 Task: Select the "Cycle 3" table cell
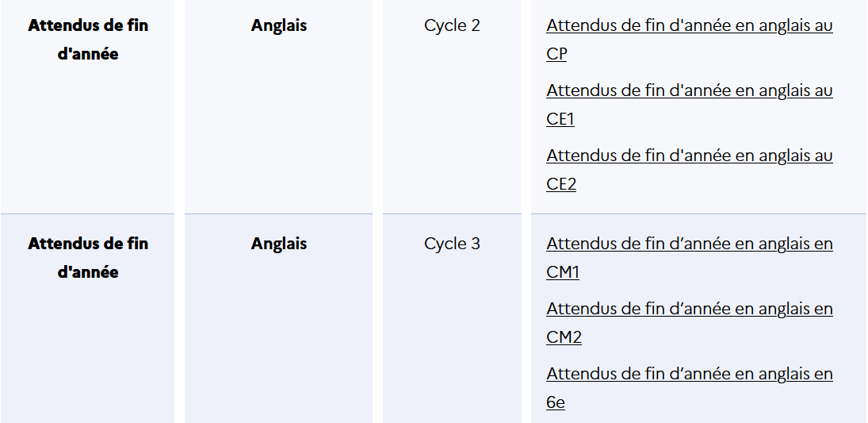pos(452,244)
